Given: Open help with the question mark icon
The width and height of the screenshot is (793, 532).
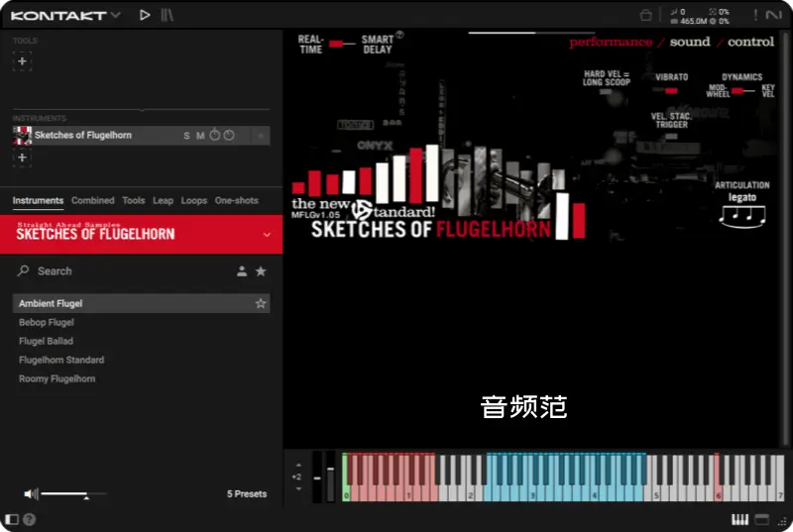Looking at the screenshot, I should [x=30, y=519].
